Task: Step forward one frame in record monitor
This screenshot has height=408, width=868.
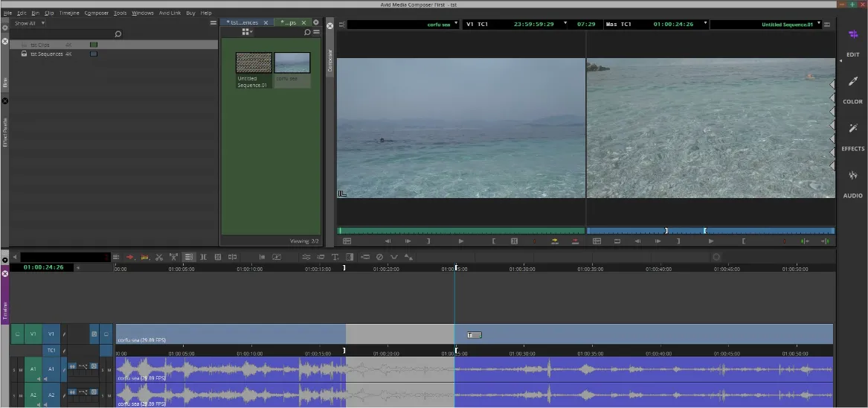Action: (x=658, y=241)
